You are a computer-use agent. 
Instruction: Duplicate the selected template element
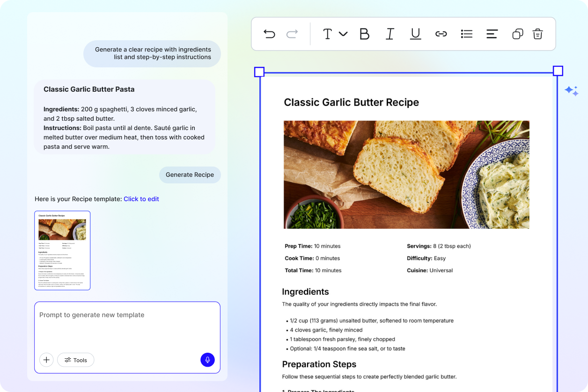517,34
